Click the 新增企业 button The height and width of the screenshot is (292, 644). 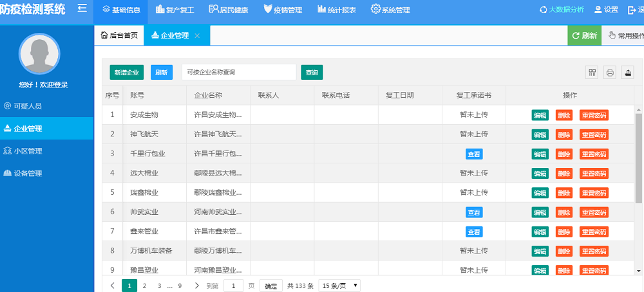(x=127, y=73)
